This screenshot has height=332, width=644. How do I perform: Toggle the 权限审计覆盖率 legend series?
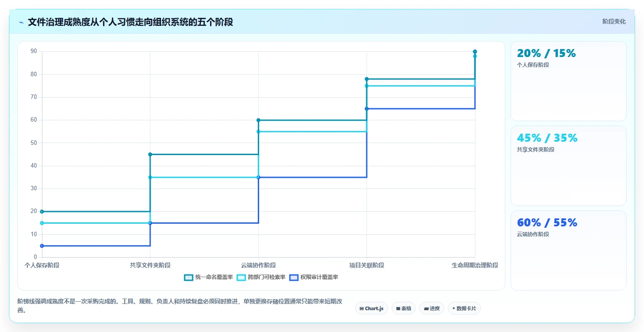tap(314, 277)
